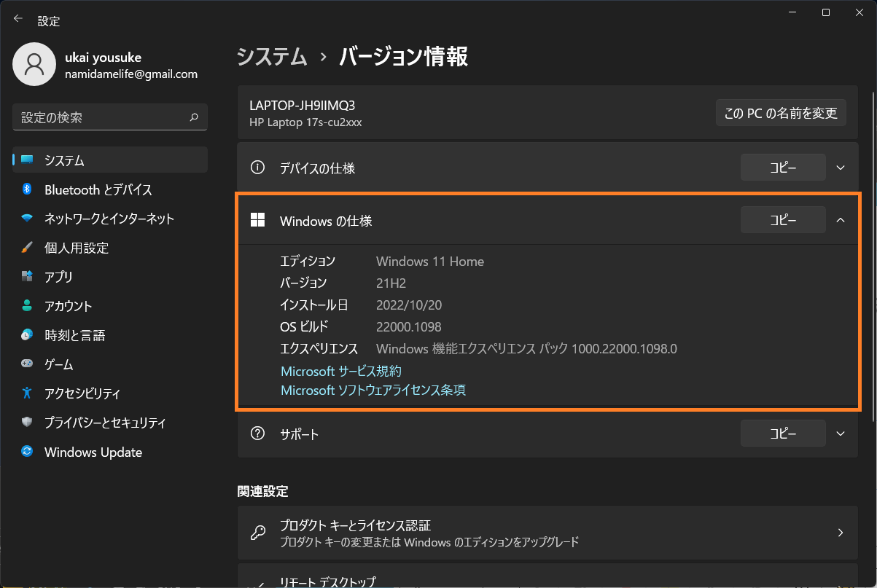Open アカウント settings icon
Image resolution: width=877 pixels, height=588 pixels.
26,306
